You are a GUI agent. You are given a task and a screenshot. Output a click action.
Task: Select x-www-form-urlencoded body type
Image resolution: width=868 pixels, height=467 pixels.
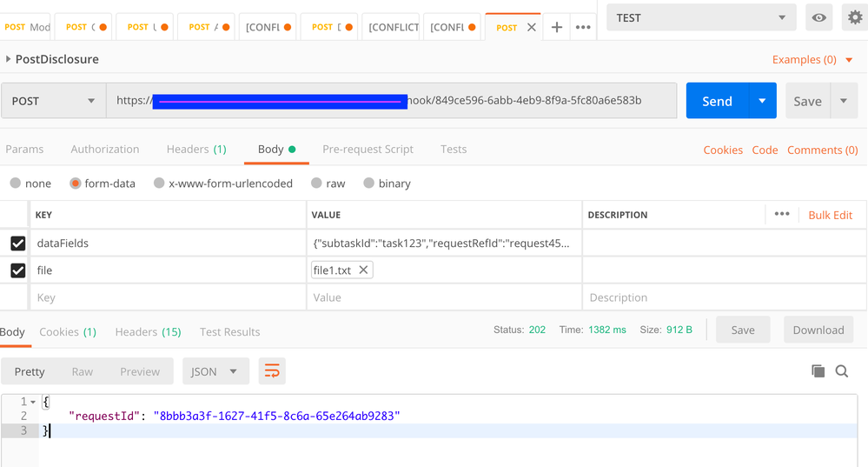tap(159, 183)
